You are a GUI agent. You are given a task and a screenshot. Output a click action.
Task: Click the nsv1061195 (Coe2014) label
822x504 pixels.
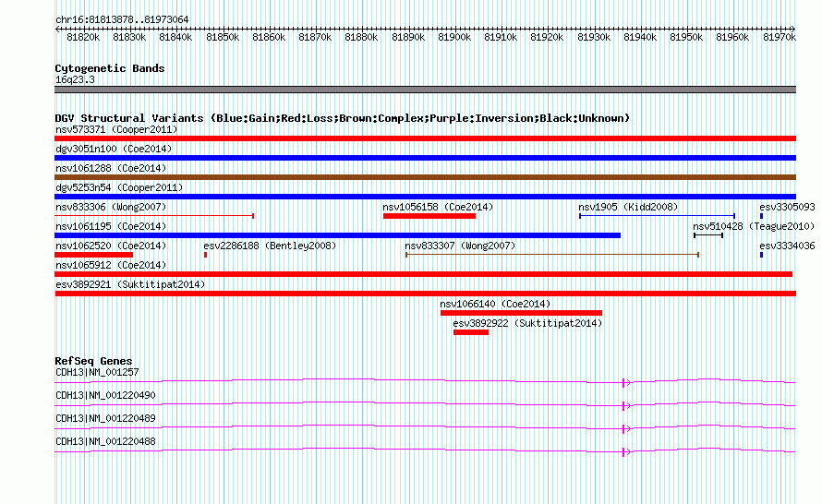(x=111, y=226)
